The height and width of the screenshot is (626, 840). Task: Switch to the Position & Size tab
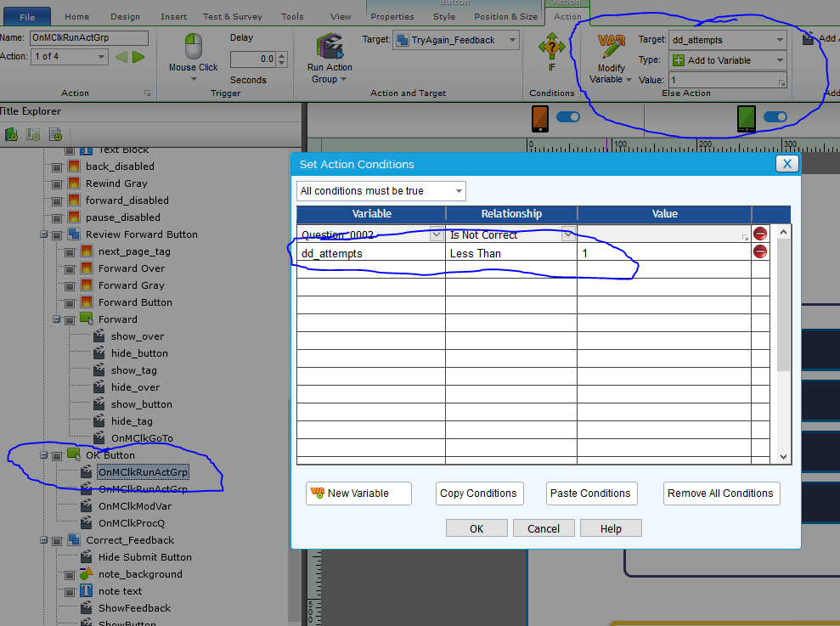click(x=505, y=17)
